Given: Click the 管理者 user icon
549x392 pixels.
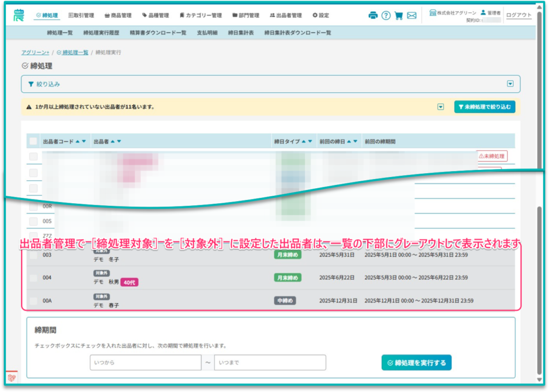Looking at the screenshot, I should [483, 13].
